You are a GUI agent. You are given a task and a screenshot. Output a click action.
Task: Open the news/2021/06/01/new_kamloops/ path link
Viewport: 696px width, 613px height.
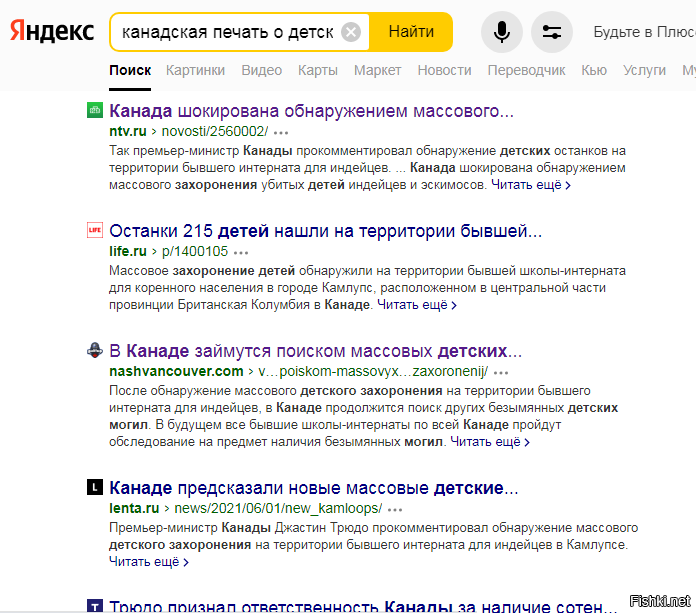pos(278,508)
